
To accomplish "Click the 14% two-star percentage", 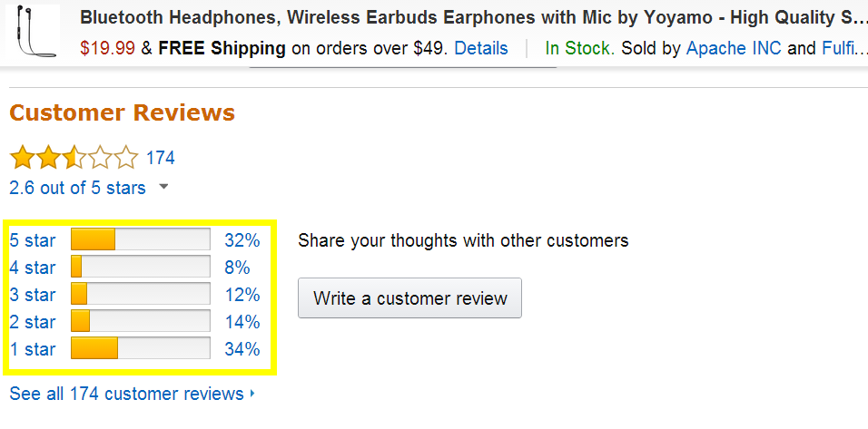I will 242,322.
